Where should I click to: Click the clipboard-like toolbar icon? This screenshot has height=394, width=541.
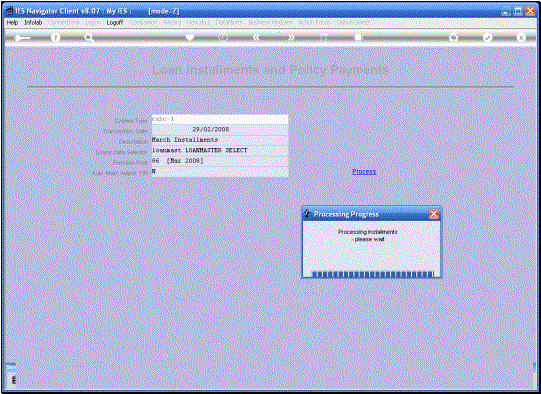point(358,37)
